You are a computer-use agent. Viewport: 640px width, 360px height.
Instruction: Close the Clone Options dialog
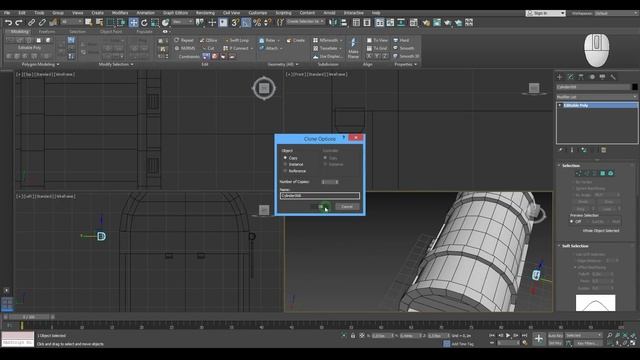[x=356, y=138]
